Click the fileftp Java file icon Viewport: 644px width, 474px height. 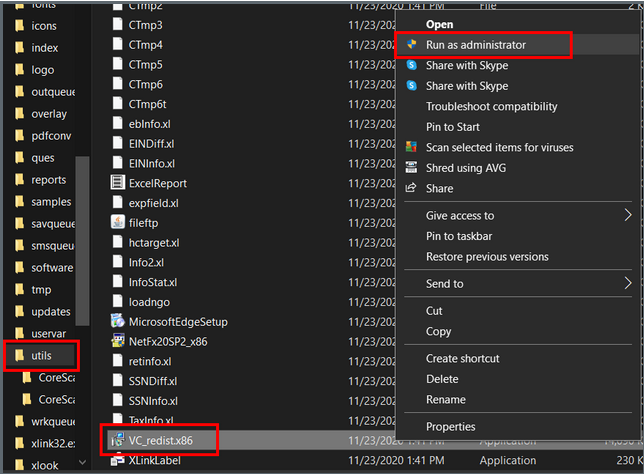click(116, 221)
